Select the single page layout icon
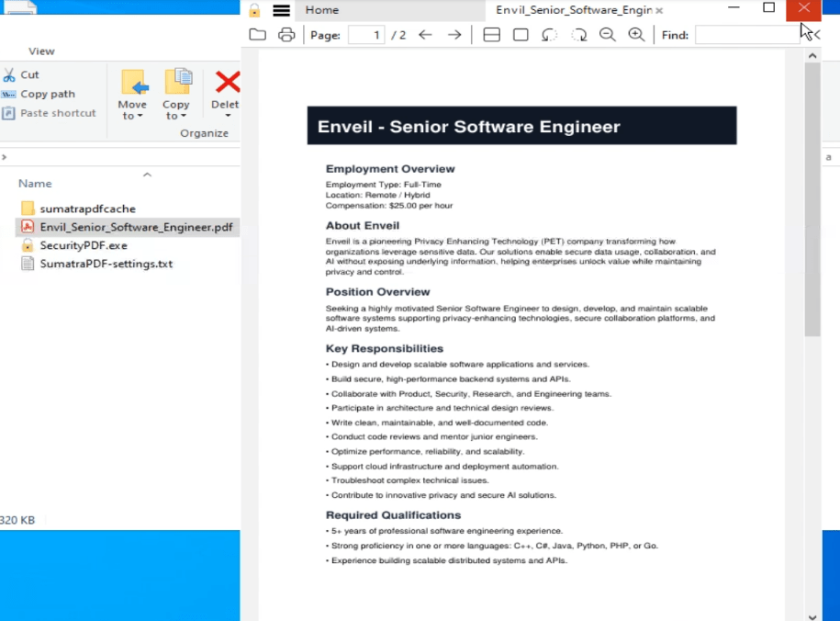This screenshot has height=621, width=840. (521, 35)
